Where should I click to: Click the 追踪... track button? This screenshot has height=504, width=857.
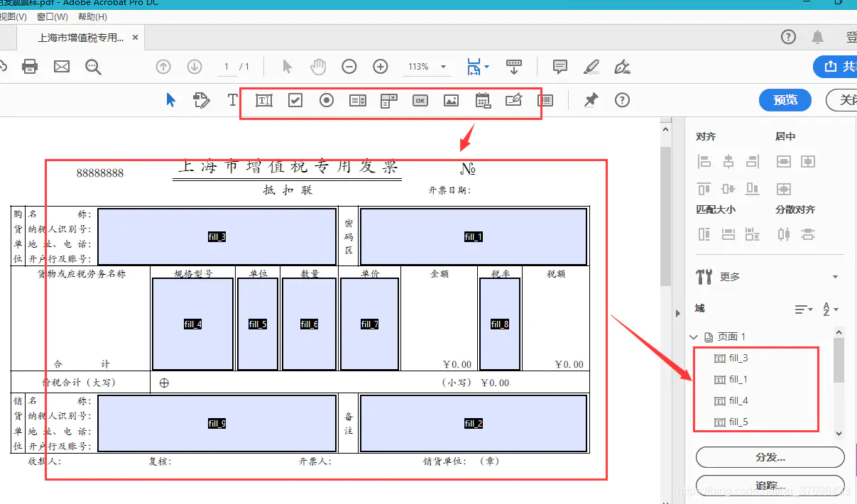pos(770,486)
